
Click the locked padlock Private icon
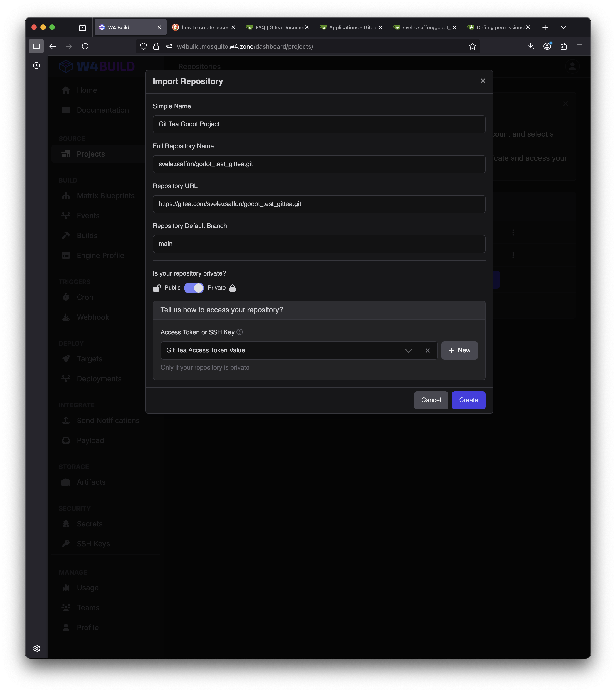click(232, 288)
